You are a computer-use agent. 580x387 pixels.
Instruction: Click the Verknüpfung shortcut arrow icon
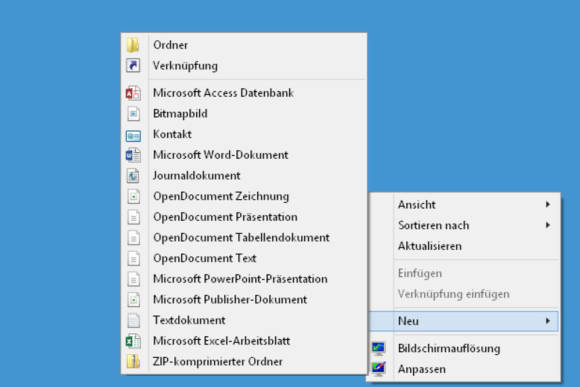pos(133,65)
